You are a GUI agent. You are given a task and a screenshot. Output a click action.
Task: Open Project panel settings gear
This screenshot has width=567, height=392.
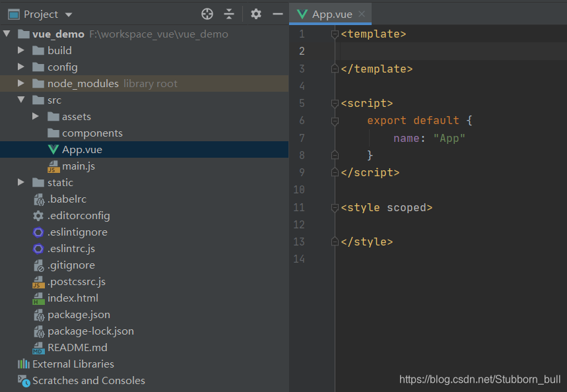(256, 14)
